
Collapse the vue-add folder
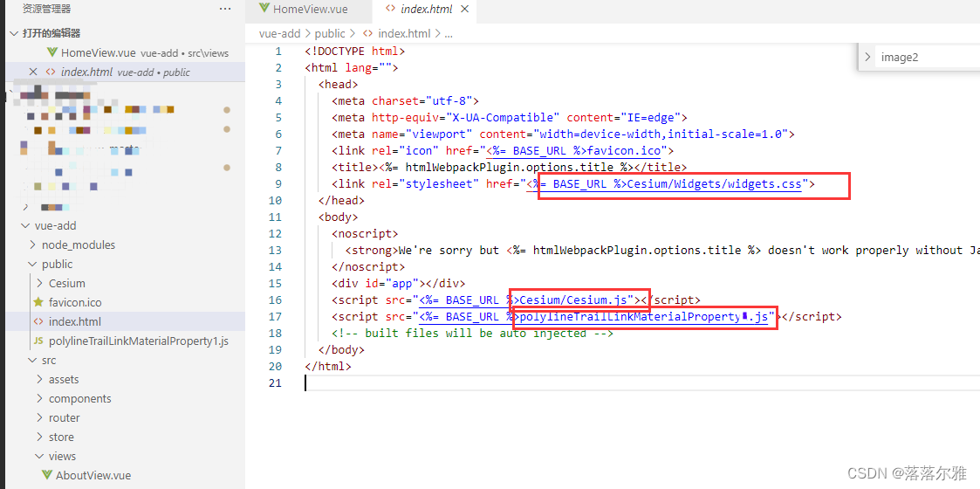click(x=25, y=226)
